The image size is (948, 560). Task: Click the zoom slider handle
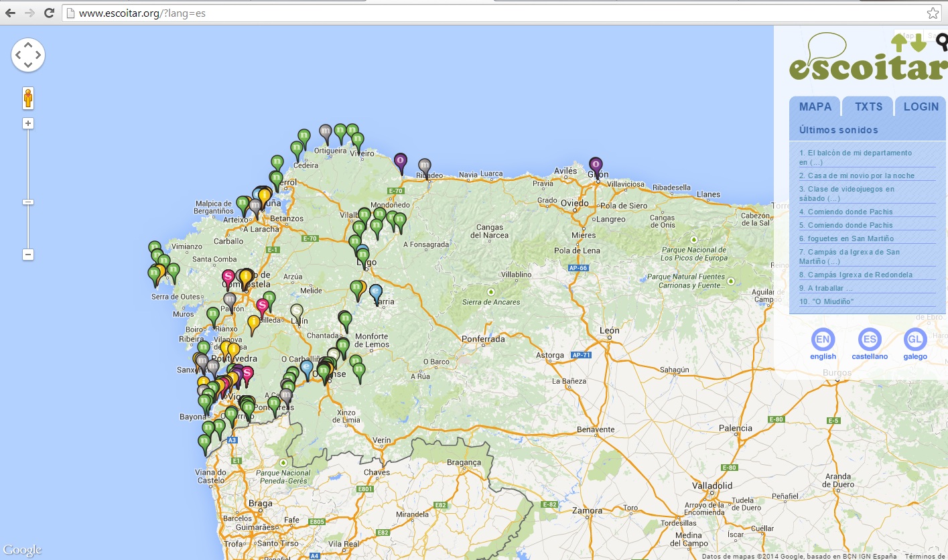tap(28, 202)
